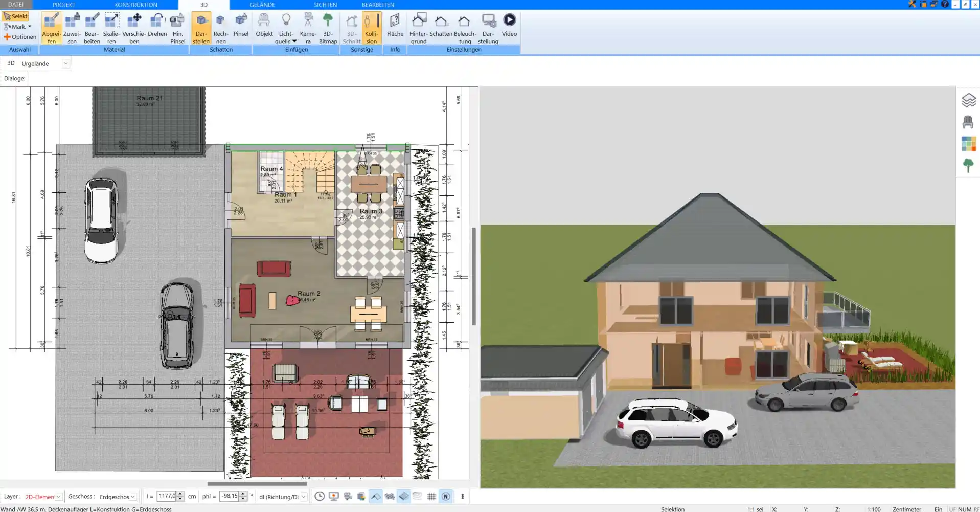Open the materials color palette icon
Image resolution: width=980 pixels, height=512 pixels.
[x=968, y=144]
